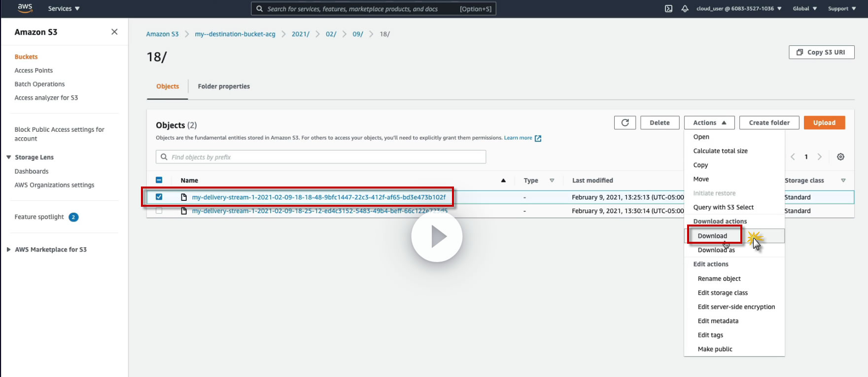Image resolution: width=868 pixels, height=377 pixels.
Task: Open the Services dropdown
Action: pos(64,9)
